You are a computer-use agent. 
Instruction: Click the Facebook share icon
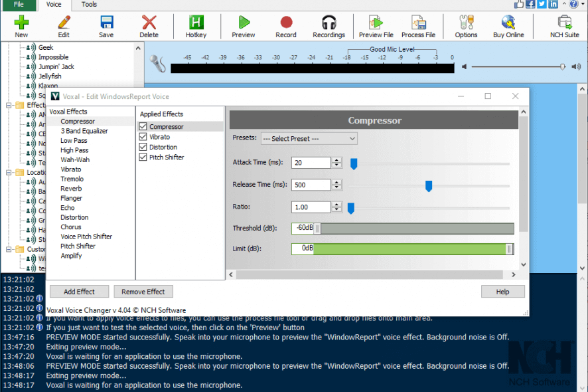pos(530,4)
